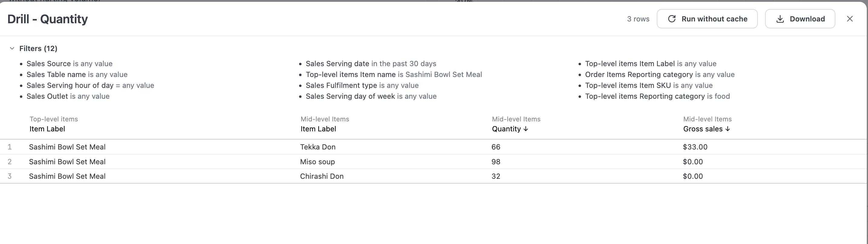This screenshot has height=244, width=868.
Task: Click the $33.00 gross sales value
Action: click(694, 147)
